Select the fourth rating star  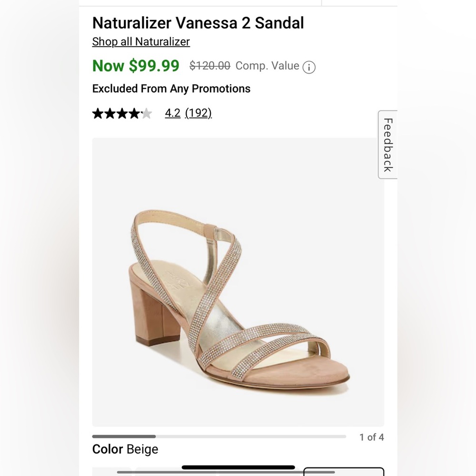tap(133, 113)
